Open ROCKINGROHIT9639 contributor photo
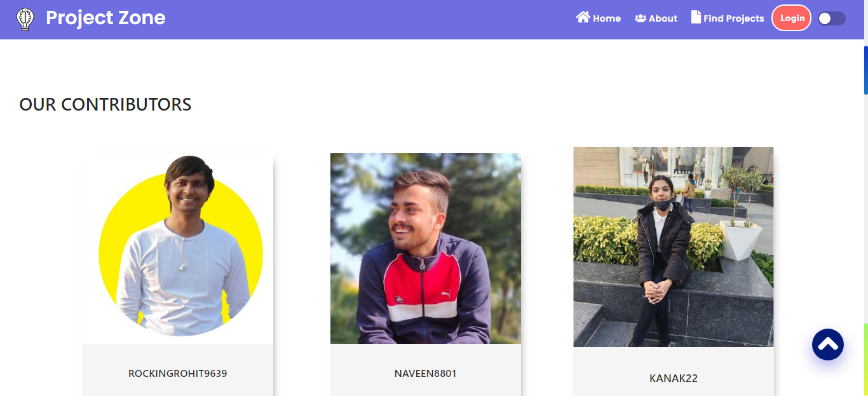The image size is (868, 396). coord(178,249)
